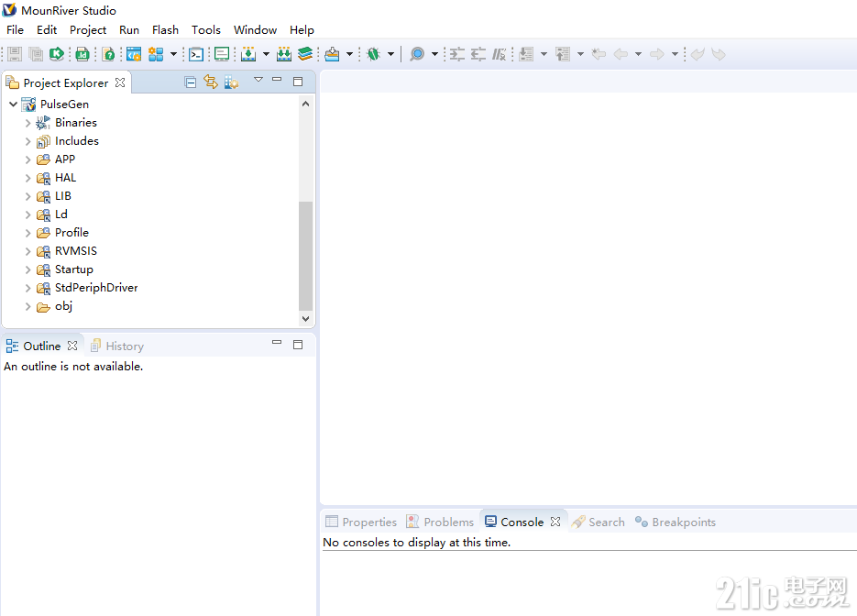Switch to the Problems tab
The width and height of the screenshot is (857, 616).
point(441,522)
